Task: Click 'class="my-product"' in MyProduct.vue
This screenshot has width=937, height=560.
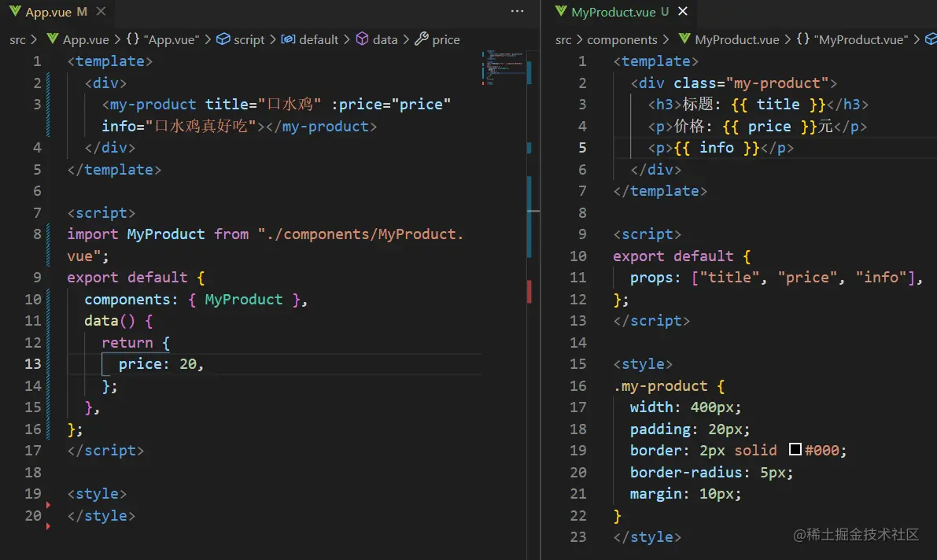Action: tap(751, 83)
